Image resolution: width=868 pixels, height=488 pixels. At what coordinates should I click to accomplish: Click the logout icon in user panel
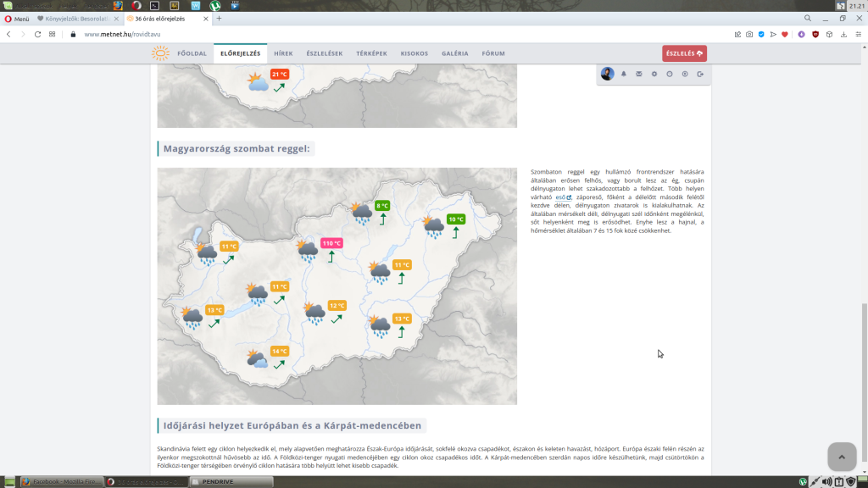coord(700,74)
